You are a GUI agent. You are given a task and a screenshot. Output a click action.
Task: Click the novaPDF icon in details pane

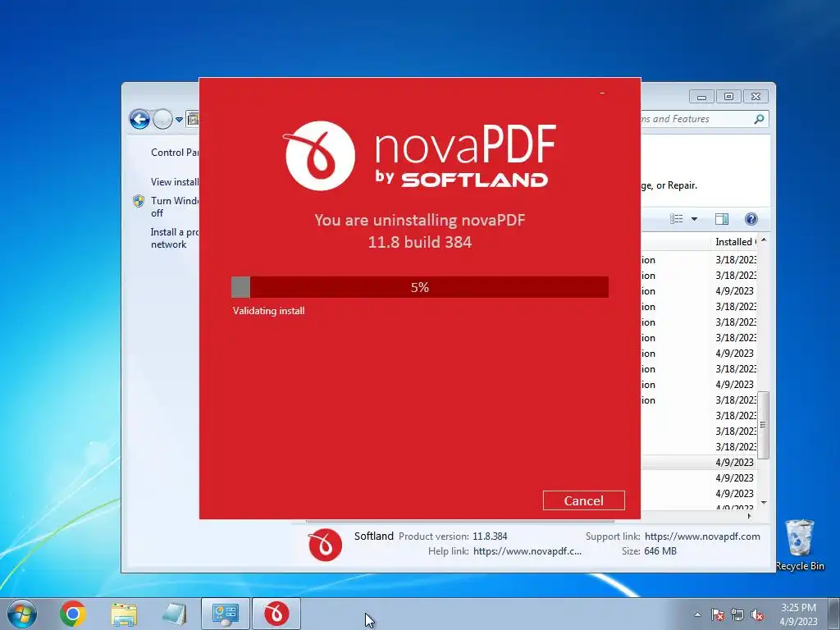(325, 545)
